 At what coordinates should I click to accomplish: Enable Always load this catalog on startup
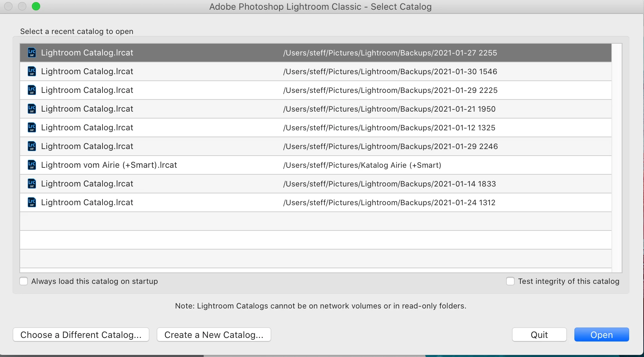coord(24,281)
